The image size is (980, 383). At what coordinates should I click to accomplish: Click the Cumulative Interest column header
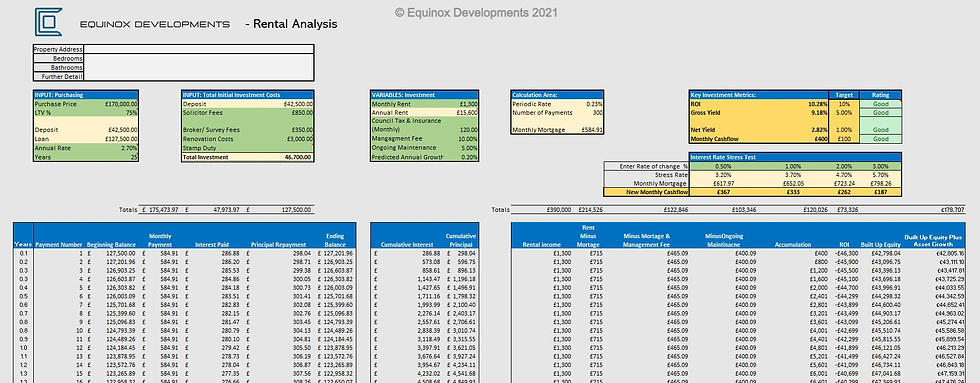pos(407,244)
